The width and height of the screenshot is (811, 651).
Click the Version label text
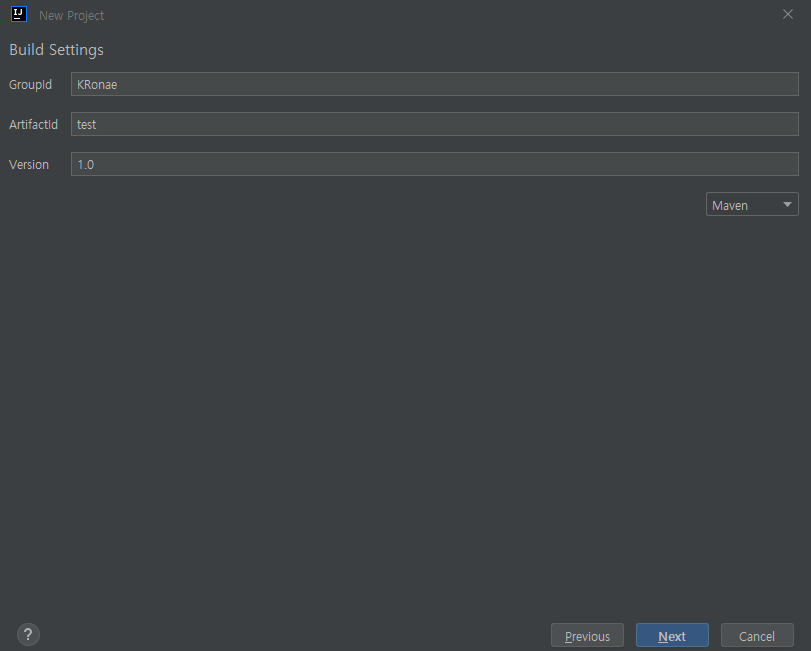(x=29, y=164)
